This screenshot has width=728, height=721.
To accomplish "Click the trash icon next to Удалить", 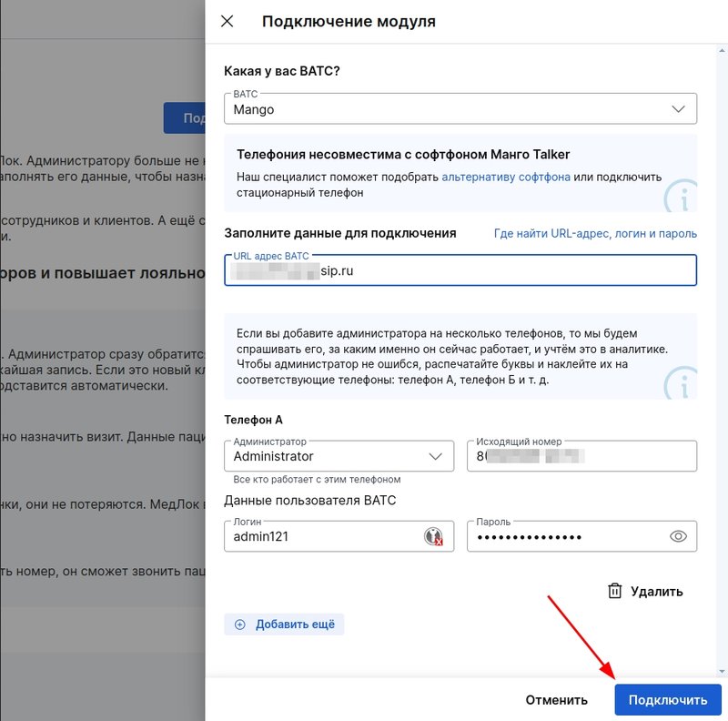I will (x=615, y=591).
